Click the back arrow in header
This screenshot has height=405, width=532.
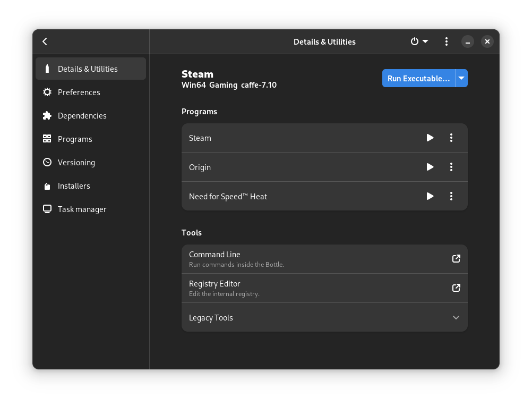(x=45, y=41)
